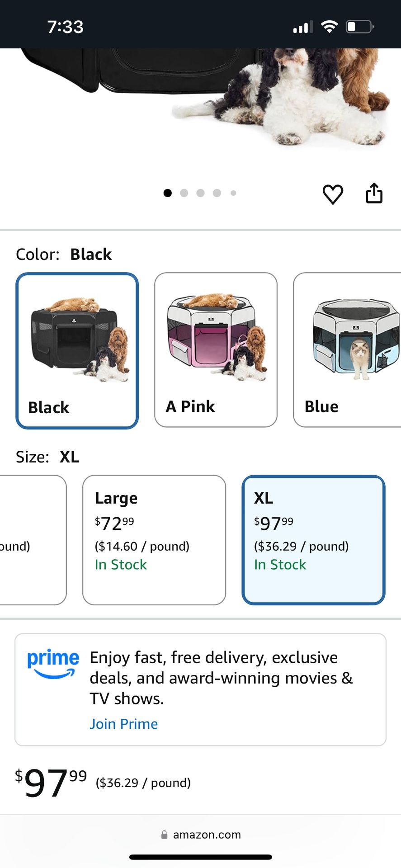Click the Join Prime link
This screenshot has width=401, height=868.
pos(124,724)
